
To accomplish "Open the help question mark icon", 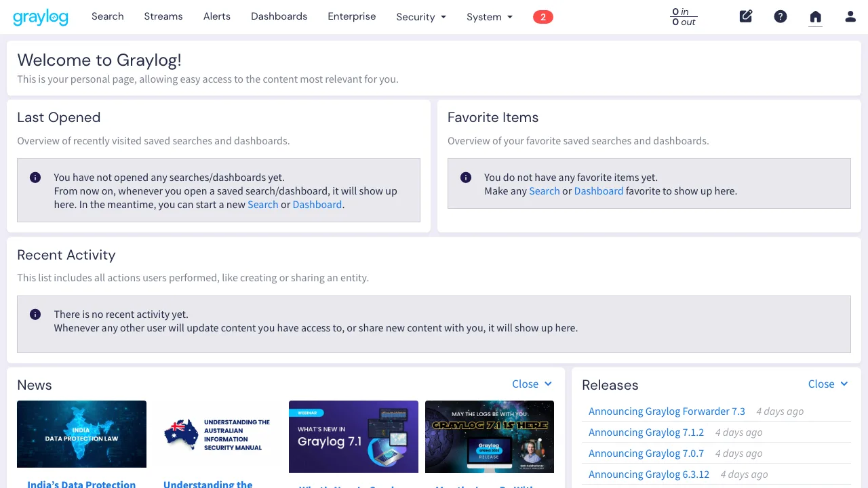I will (781, 16).
